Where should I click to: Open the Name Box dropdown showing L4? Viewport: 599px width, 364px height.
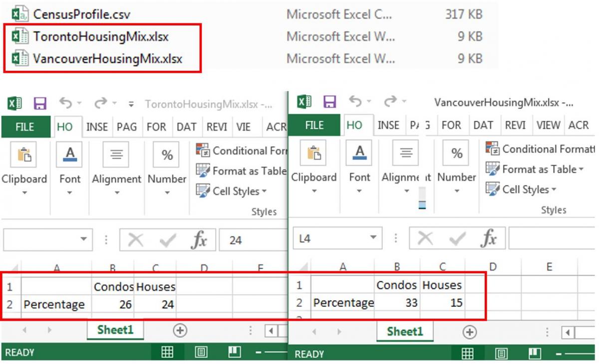pos(372,238)
